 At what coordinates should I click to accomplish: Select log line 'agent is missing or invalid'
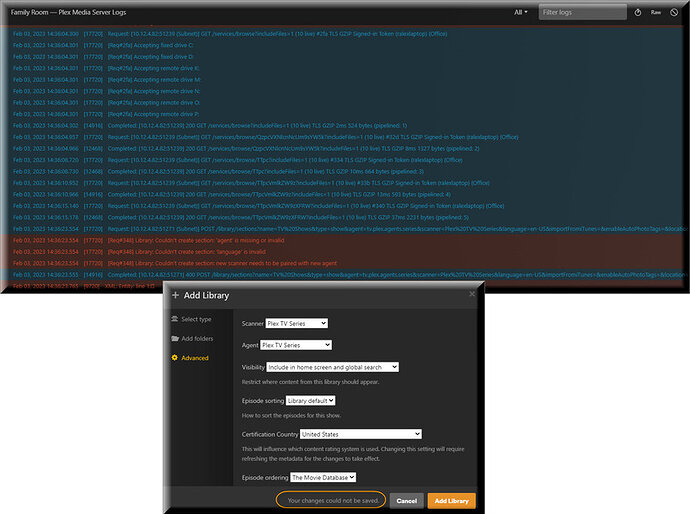[345, 240]
